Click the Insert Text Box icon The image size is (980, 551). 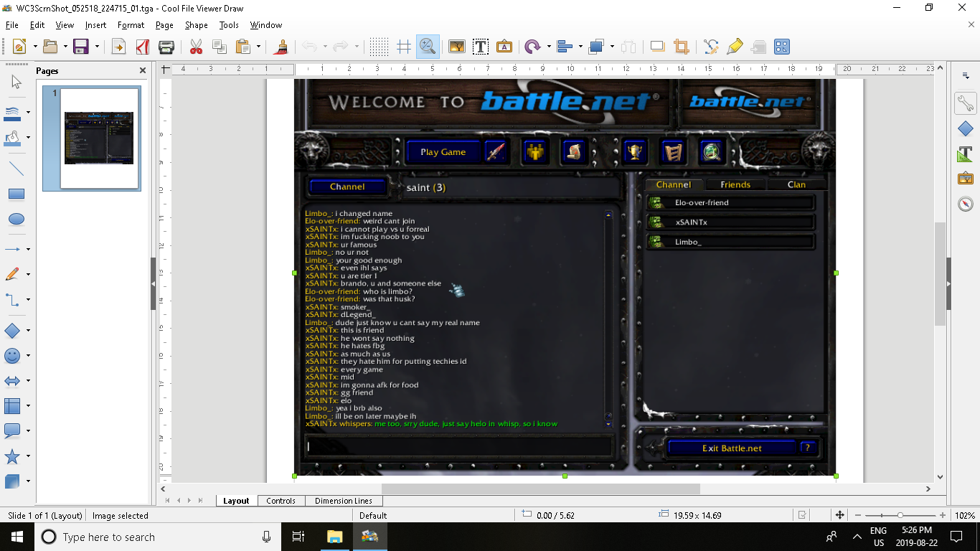480,47
